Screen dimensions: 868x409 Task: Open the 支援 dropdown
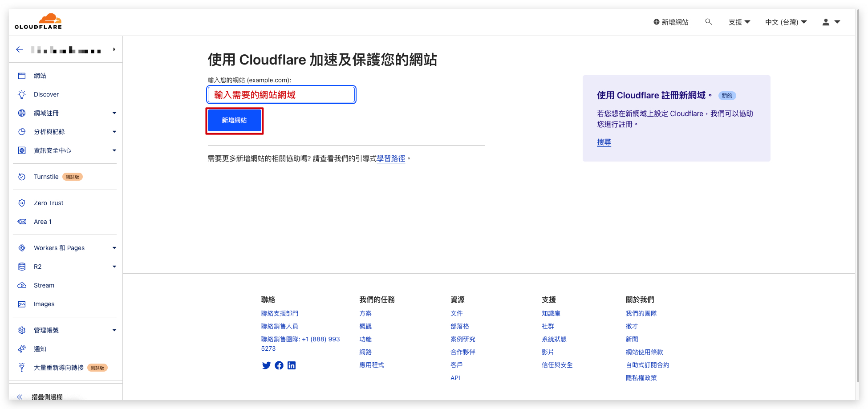(739, 21)
